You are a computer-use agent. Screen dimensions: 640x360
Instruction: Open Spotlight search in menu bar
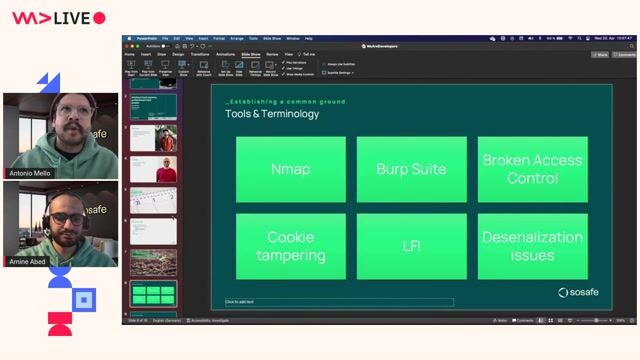(x=580, y=38)
